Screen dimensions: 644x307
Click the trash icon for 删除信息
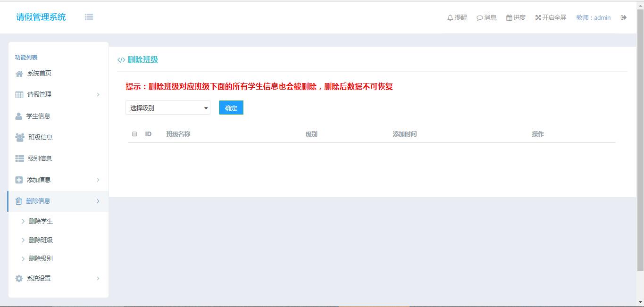click(x=19, y=201)
